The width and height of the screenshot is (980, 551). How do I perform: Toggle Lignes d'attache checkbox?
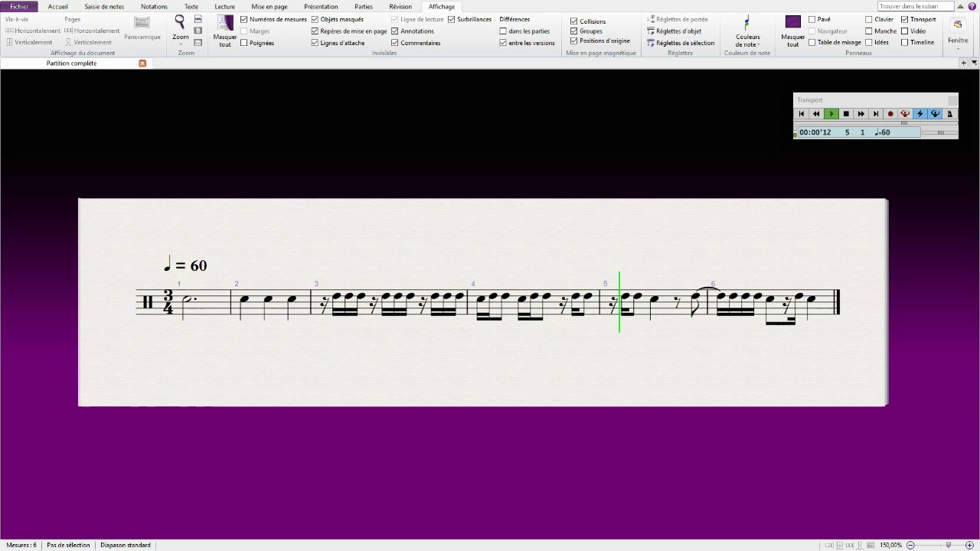click(x=315, y=43)
